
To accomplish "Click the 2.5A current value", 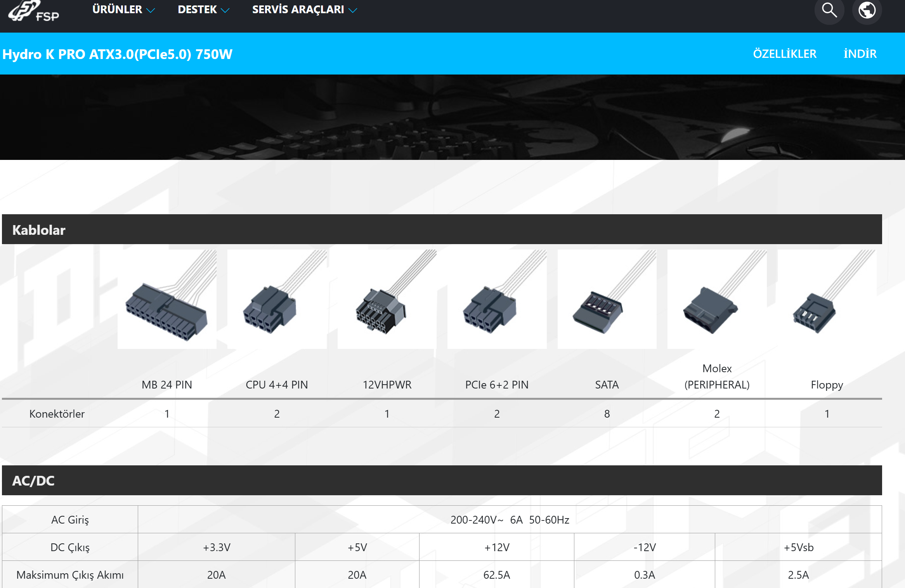I will point(799,575).
